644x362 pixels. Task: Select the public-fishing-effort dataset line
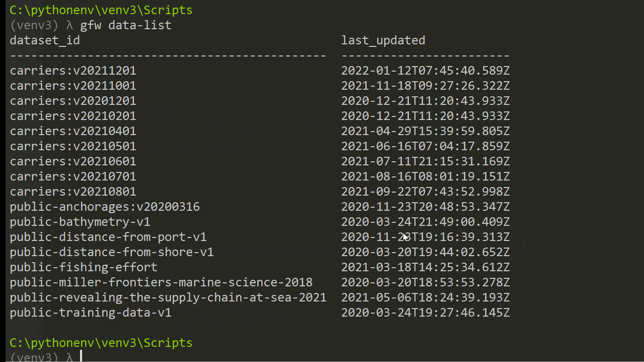point(83,267)
